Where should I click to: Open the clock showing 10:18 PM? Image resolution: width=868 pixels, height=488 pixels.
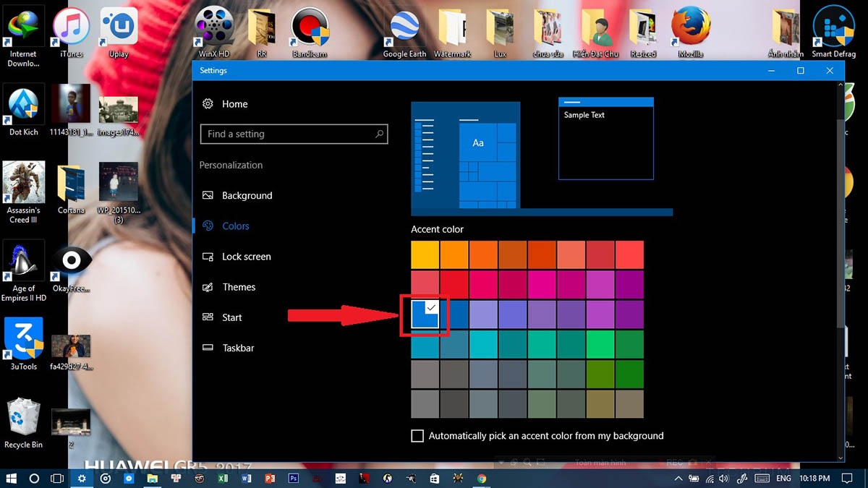coord(814,479)
